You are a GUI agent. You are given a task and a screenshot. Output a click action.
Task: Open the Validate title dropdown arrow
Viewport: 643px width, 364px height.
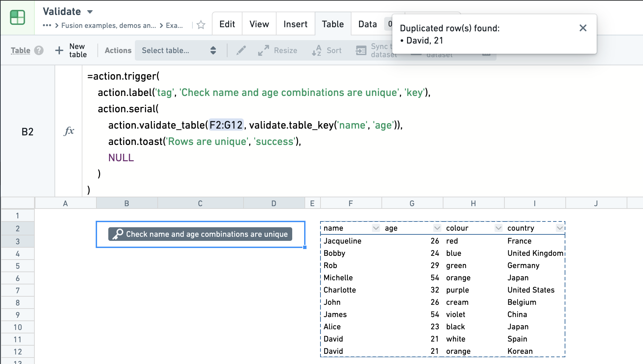[90, 12]
